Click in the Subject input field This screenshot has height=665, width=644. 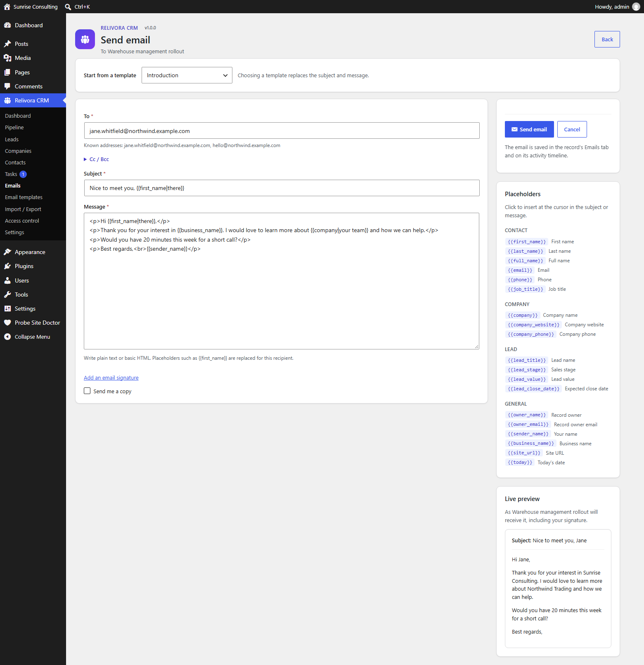click(282, 188)
